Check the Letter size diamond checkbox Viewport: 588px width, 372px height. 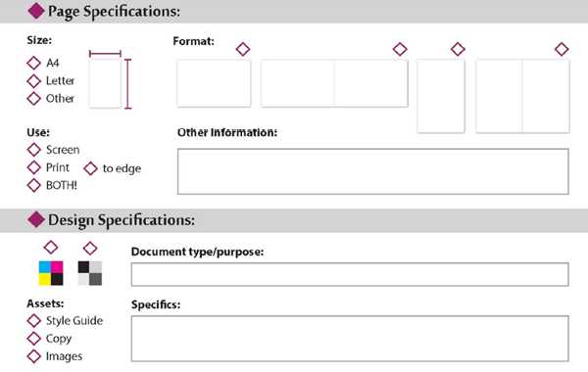tap(33, 81)
